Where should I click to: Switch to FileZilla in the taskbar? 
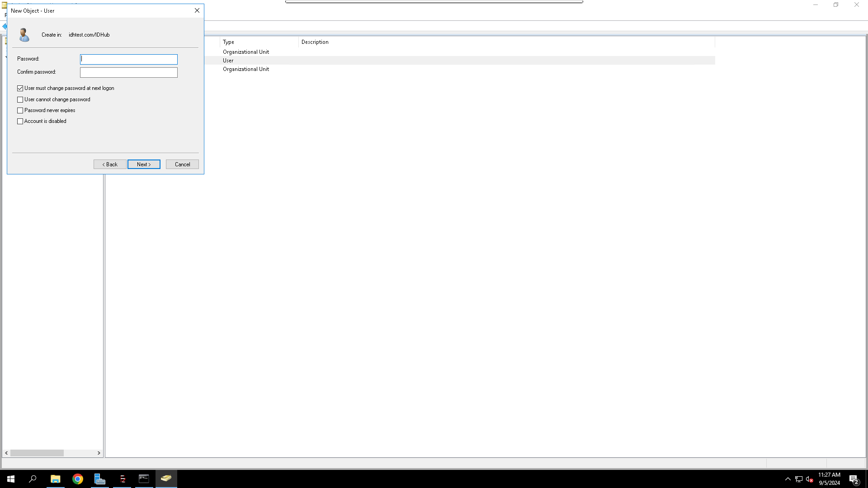tap(122, 479)
